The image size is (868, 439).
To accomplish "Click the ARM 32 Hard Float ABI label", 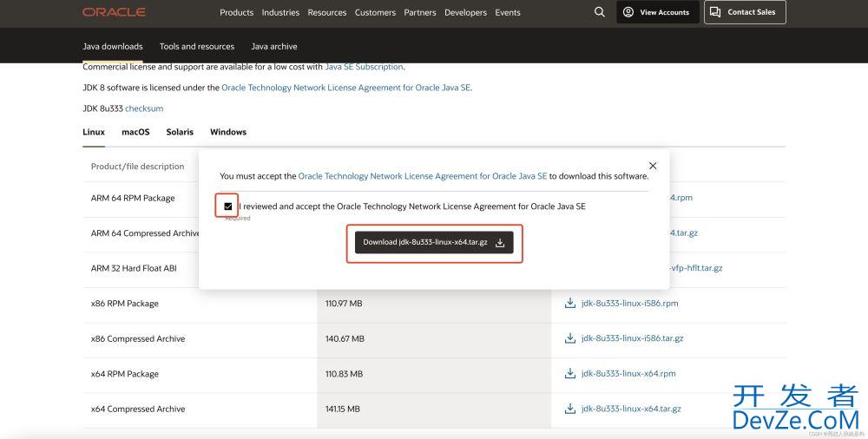I will click(134, 268).
